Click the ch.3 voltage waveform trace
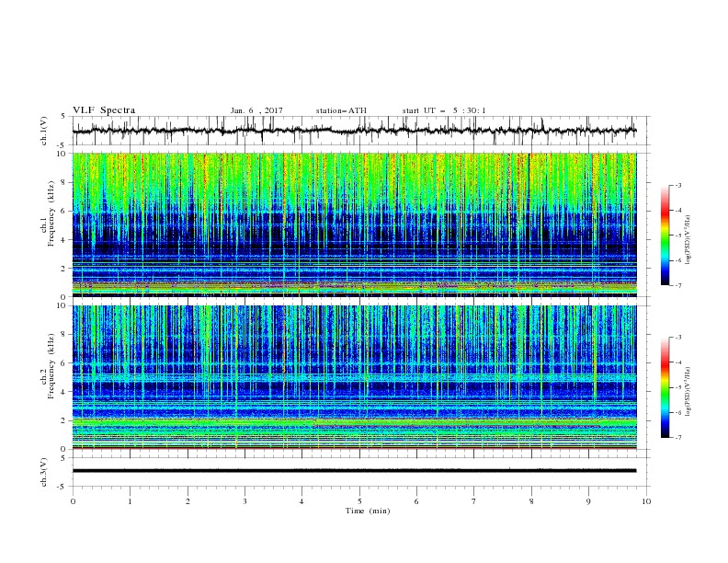 click(354, 471)
